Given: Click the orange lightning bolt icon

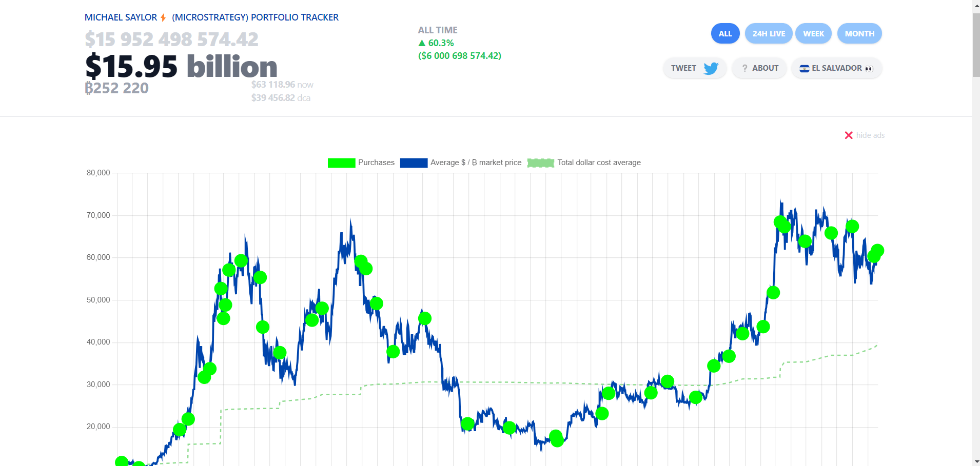Looking at the screenshot, I should coord(163,17).
